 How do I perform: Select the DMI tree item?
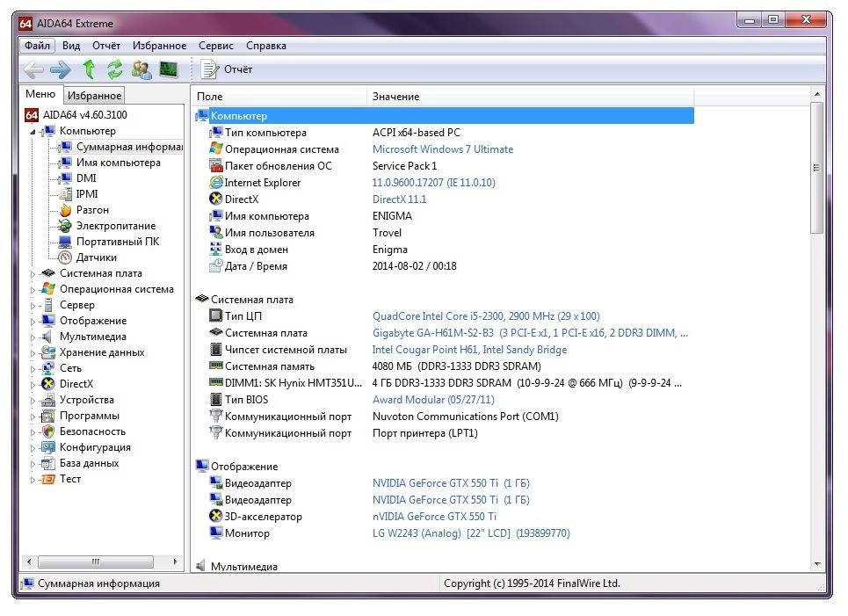click(86, 178)
